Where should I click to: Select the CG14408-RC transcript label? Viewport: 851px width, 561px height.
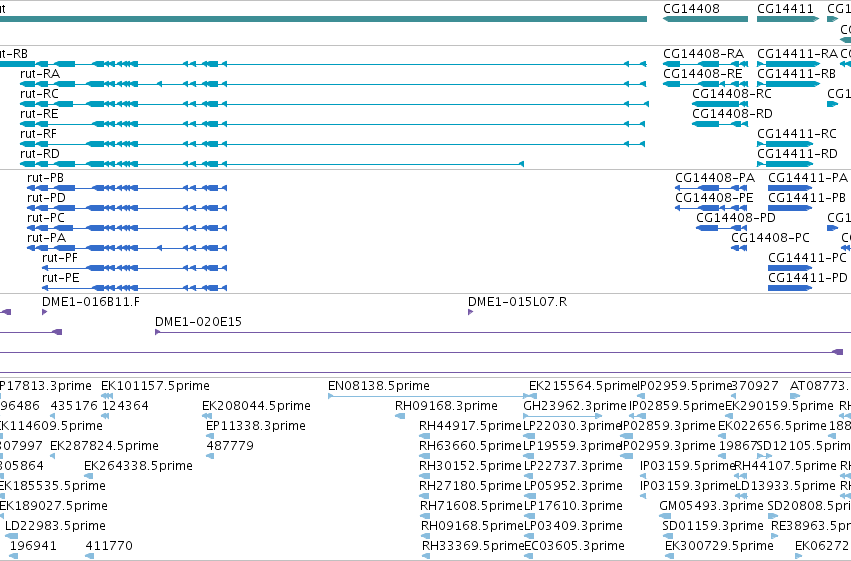732,94
